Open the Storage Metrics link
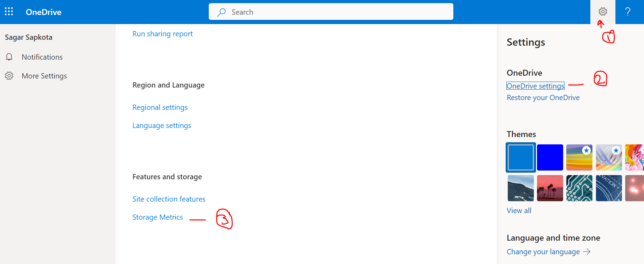The width and height of the screenshot is (644, 264). 158,217
